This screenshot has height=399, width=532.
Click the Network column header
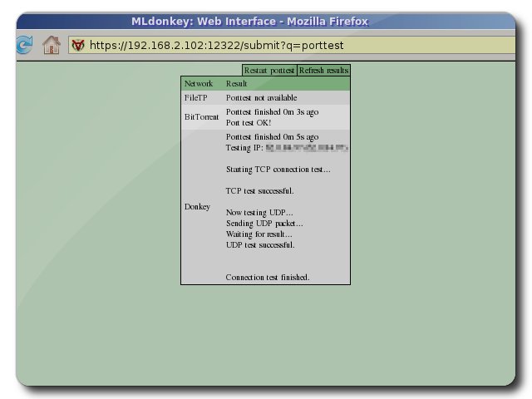click(199, 84)
